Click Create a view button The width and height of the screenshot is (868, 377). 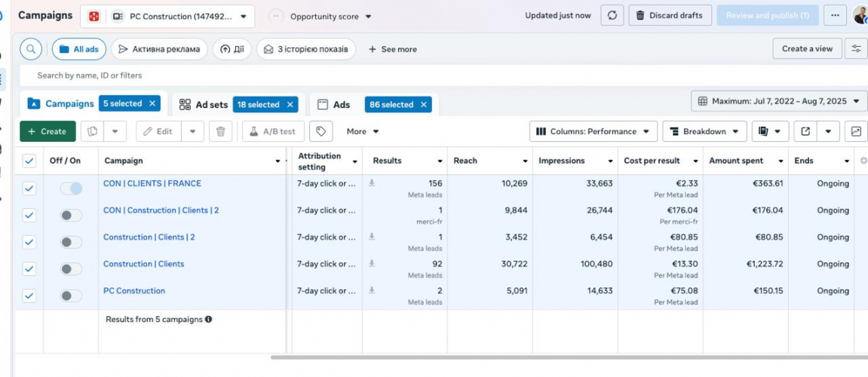coord(807,49)
